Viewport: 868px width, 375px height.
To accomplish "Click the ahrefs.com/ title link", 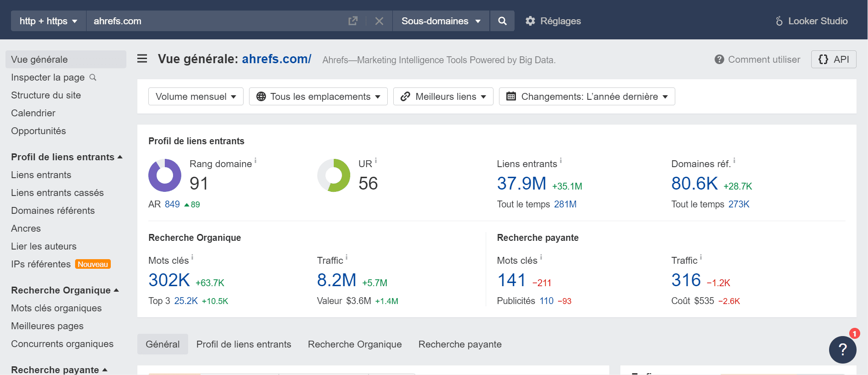I will pos(277,59).
